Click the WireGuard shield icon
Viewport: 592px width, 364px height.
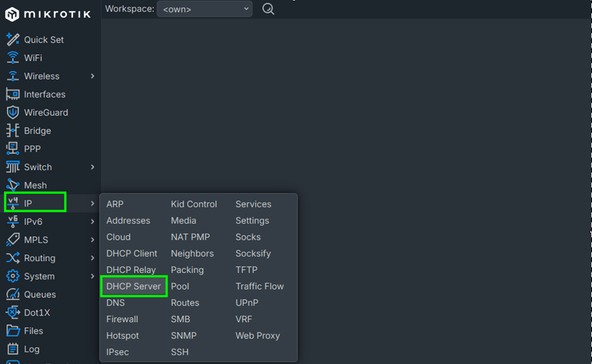point(13,112)
